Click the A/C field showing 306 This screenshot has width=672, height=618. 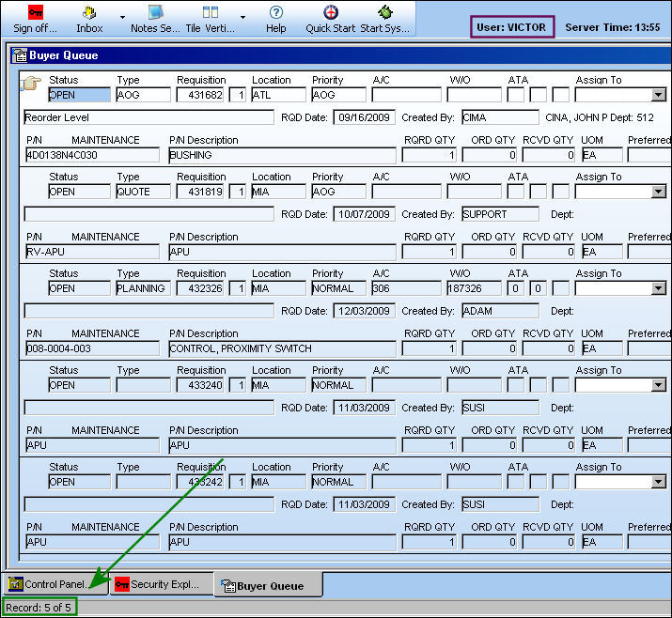[406, 288]
